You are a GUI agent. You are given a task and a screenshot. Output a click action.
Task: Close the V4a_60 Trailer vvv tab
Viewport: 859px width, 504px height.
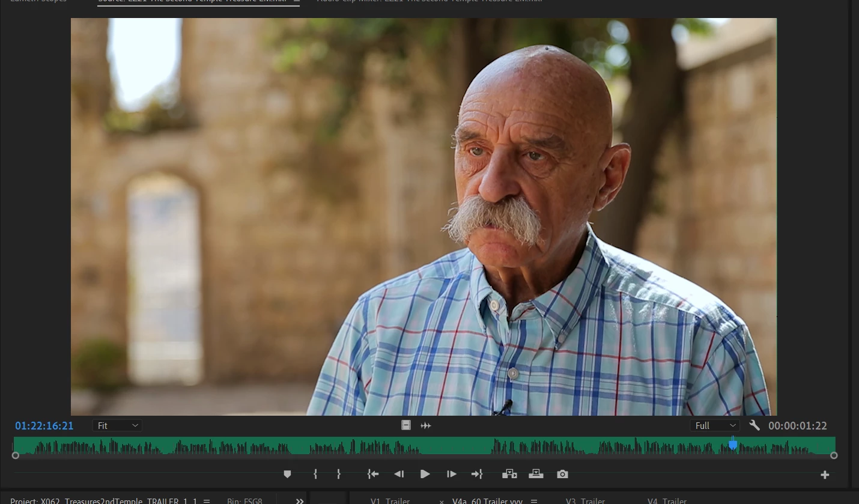(442, 501)
